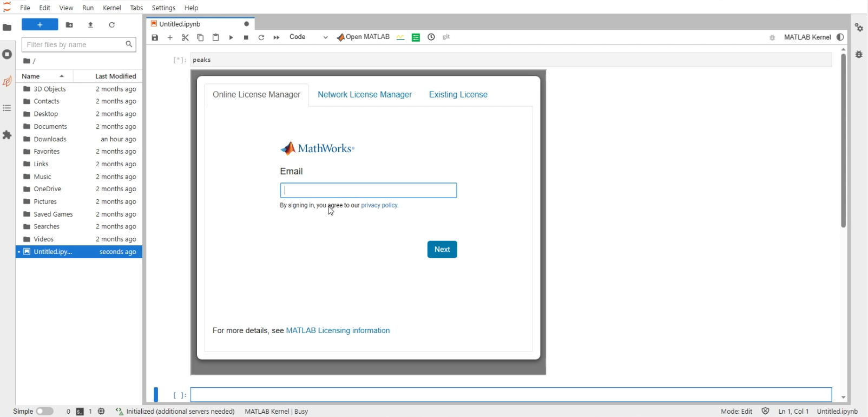Sort files by Name column
The height and width of the screenshot is (417, 868).
click(44, 76)
